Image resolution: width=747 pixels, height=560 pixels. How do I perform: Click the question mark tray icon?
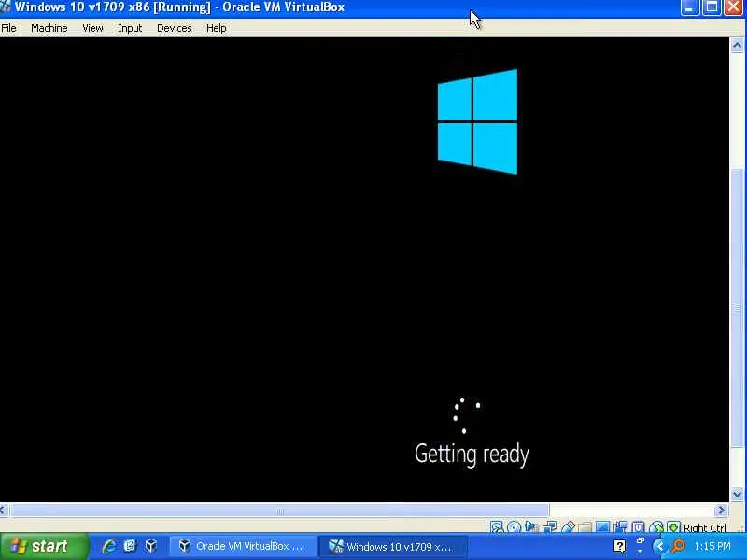point(620,546)
